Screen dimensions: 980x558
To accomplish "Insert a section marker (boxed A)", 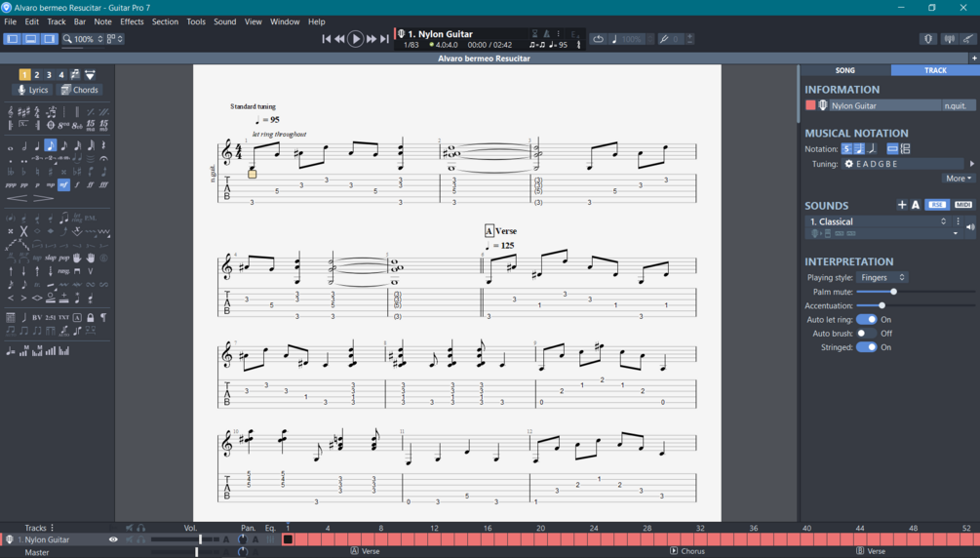I will pos(77,318).
